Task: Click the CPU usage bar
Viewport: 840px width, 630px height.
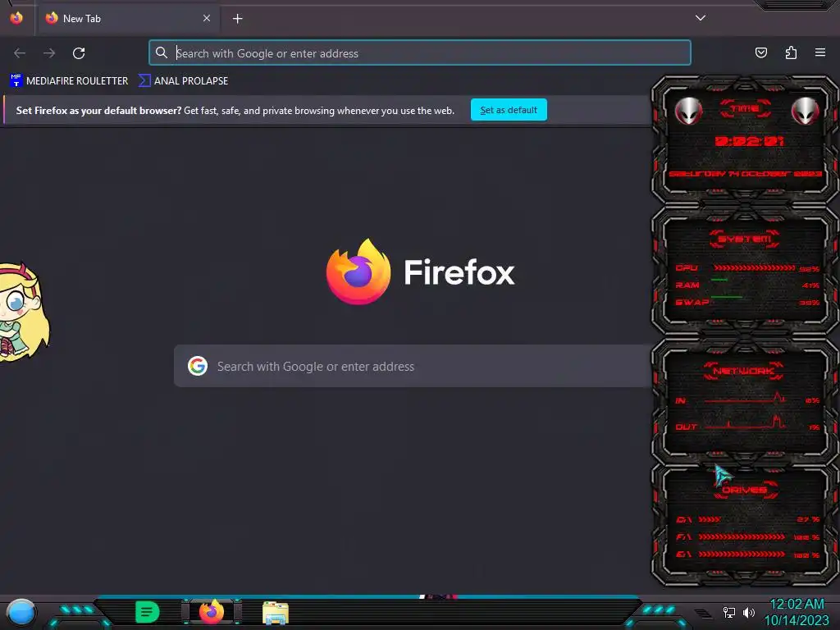Action: (x=755, y=268)
